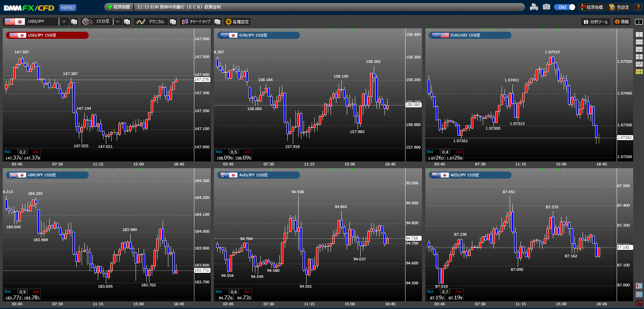
Task: Open help with the question mark icon
Action: 638,7
